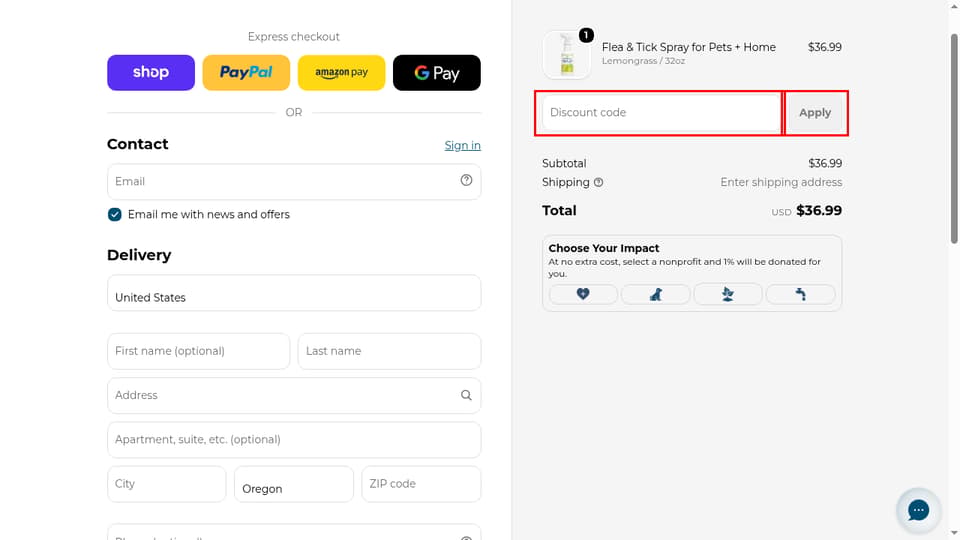Select Amazon Pay express checkout
This screenshot has width=960, height=540.
(342, 72)
